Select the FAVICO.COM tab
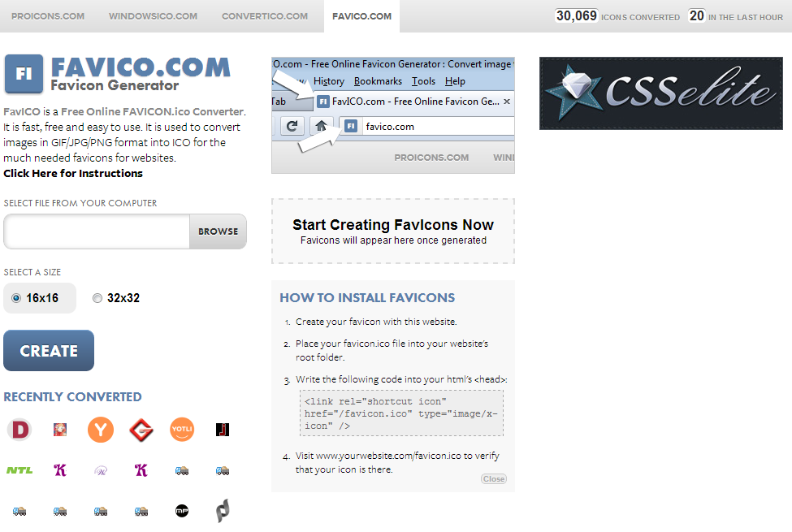Viewport: 792px width, 532px height. (x=361, y=16)
